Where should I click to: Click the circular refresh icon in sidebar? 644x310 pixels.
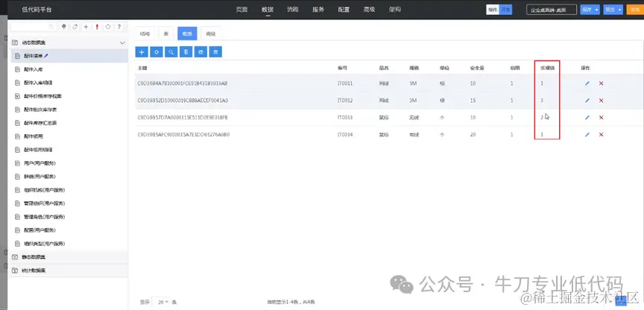click(x=108, y=27)
